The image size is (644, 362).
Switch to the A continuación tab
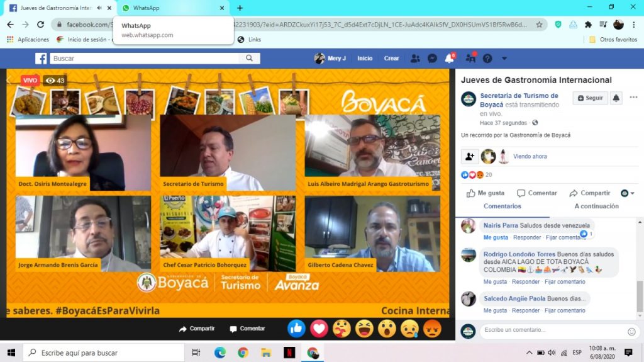[596, 206]
